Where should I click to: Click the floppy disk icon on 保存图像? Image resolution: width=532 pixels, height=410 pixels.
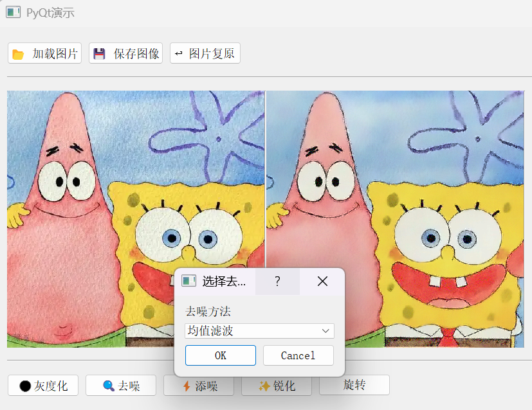click(99, 54)
